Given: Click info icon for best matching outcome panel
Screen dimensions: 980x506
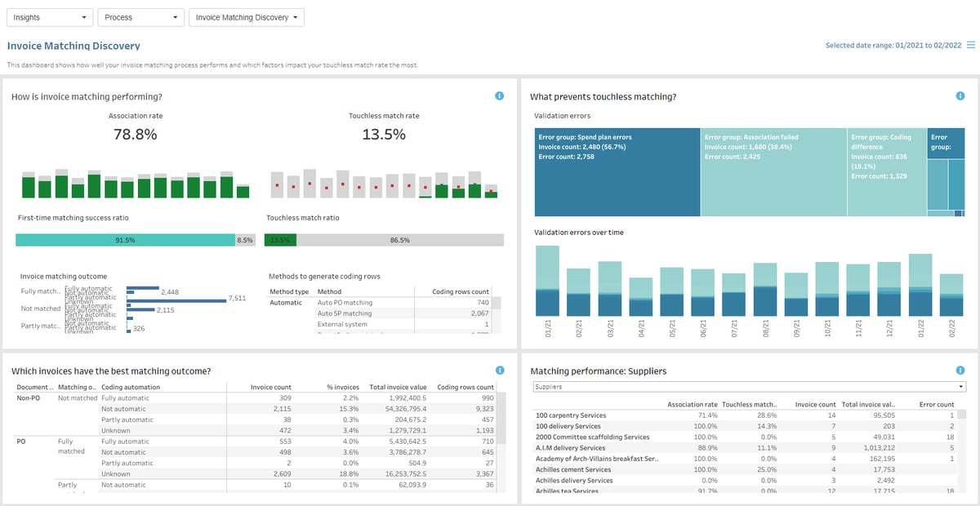Looking at the screenshot, I should coord(500,370).
